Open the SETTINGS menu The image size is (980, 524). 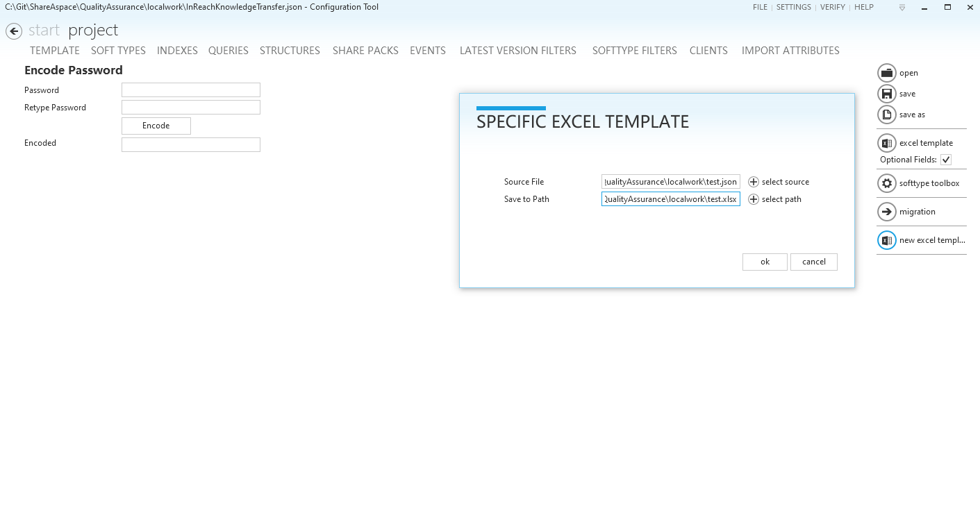point(793,7)
